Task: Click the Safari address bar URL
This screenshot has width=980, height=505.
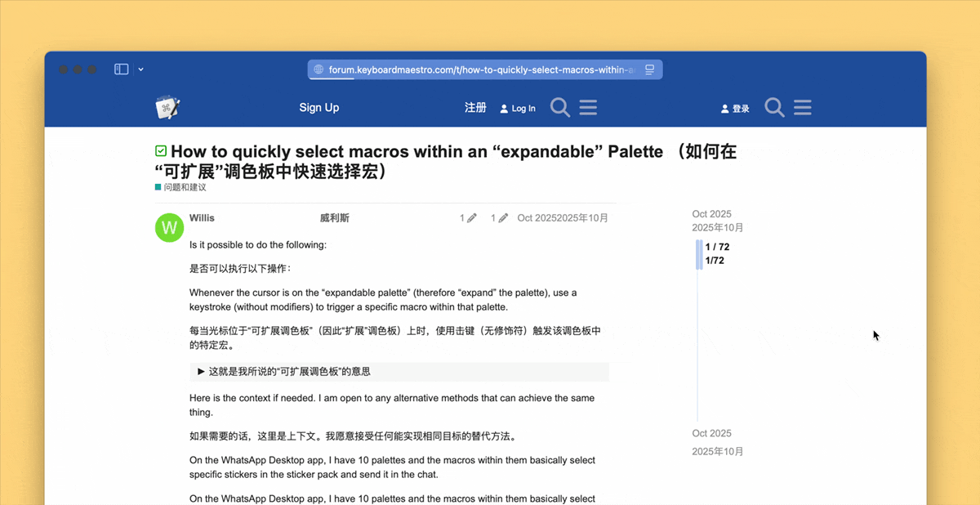Action: tap(481, 69)
